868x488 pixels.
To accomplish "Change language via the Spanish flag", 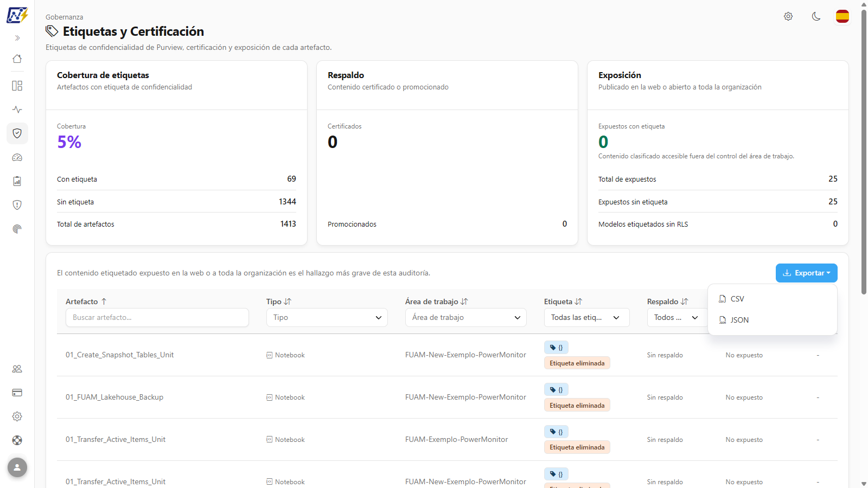I will [843, 16].
